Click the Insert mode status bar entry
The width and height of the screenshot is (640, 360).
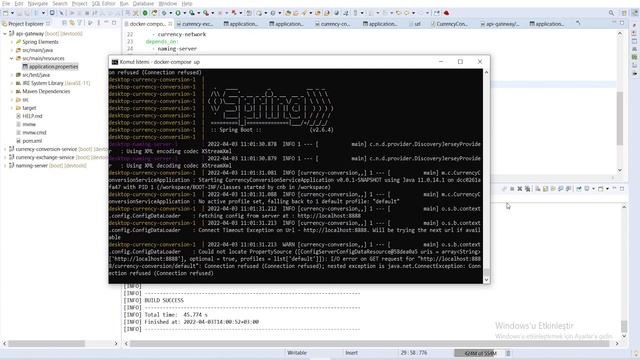(351, 353)
